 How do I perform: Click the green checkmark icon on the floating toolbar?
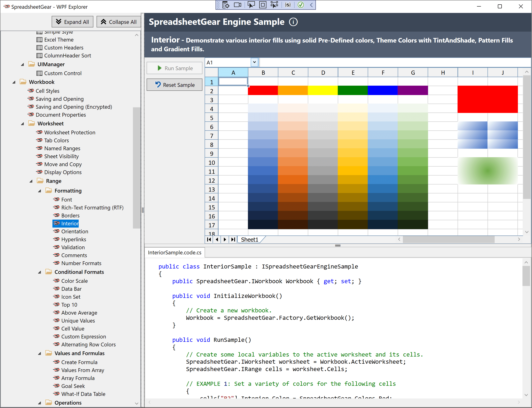pyautogui.click(x=300, y=5)
